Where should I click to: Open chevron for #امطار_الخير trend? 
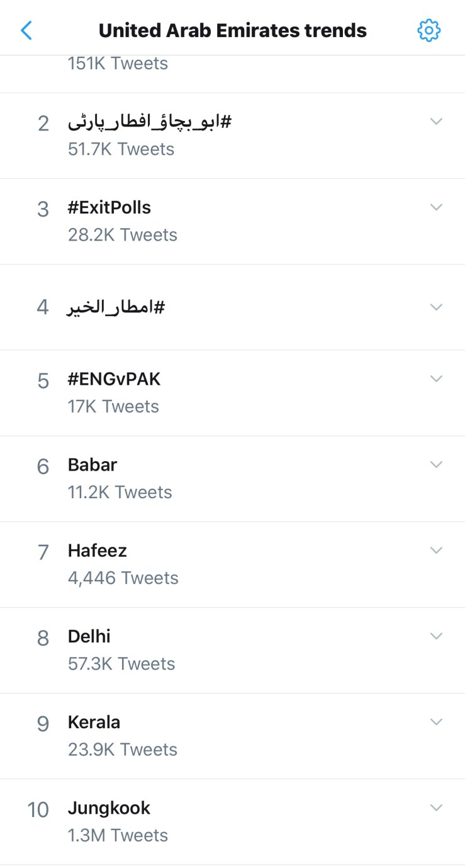coord(436,307)
